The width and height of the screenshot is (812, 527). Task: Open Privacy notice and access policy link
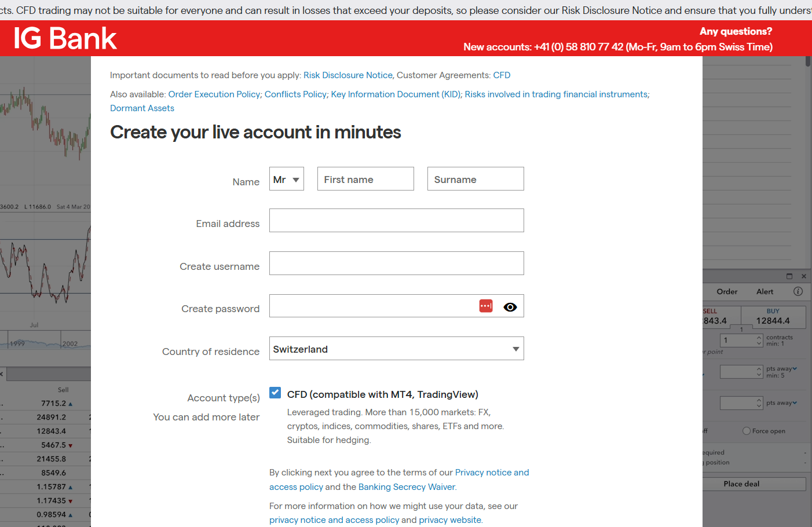(492, 473)
